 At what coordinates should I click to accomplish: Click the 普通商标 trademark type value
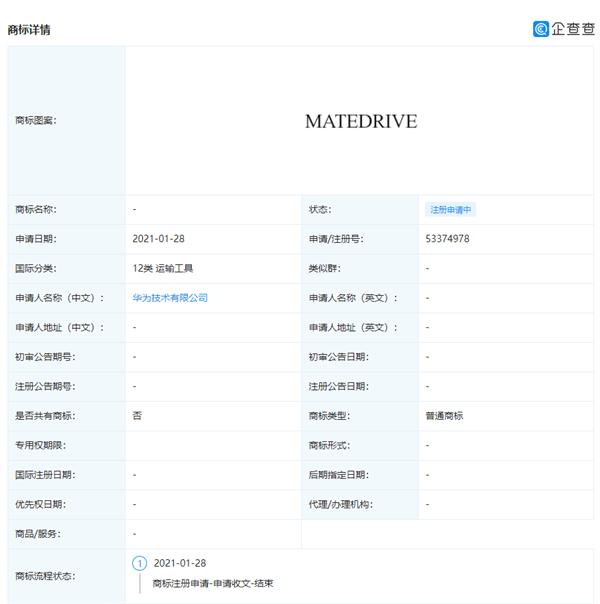pyautogui.click(x=444, y=415)
